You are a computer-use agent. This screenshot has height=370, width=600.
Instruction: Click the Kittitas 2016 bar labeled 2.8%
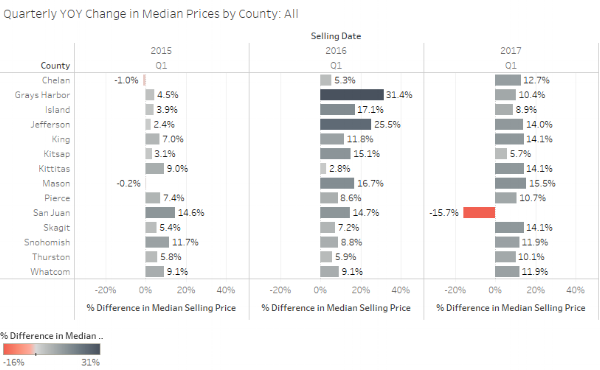tap(323, 169)
